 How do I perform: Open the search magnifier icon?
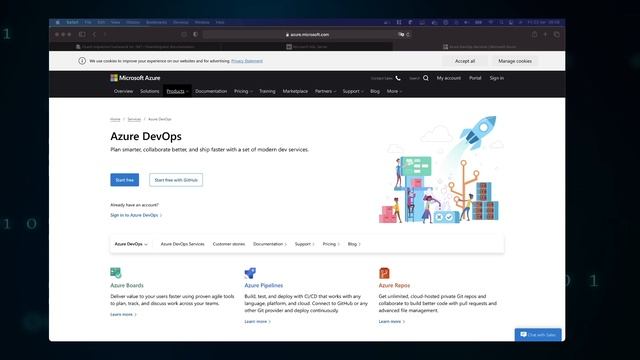pyautogui.click(x=426, y=78)
